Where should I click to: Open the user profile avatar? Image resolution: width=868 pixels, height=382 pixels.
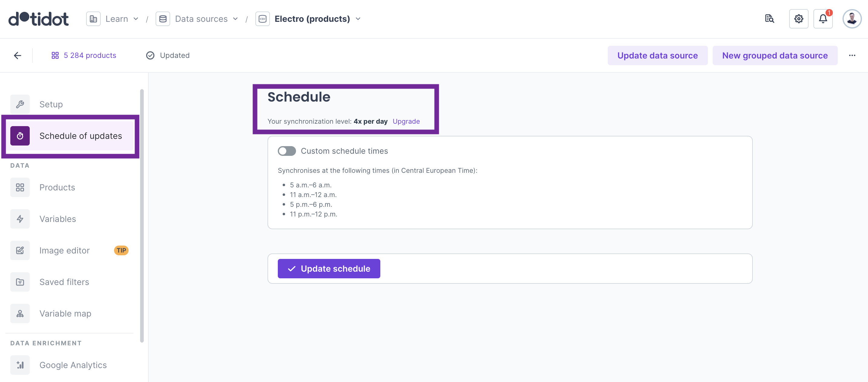(852, 19)
